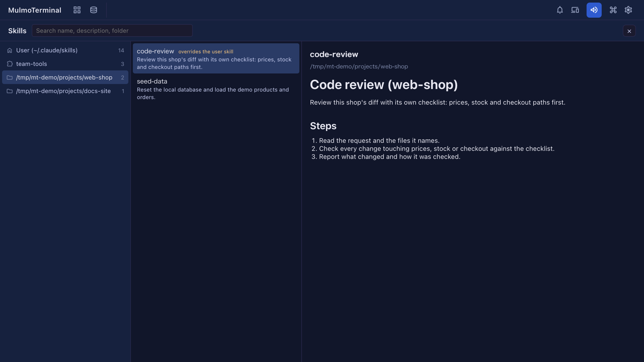This screenshot has height=362, width=644.
Task: Click step 'Report what changed'
Action: (390, 156)
